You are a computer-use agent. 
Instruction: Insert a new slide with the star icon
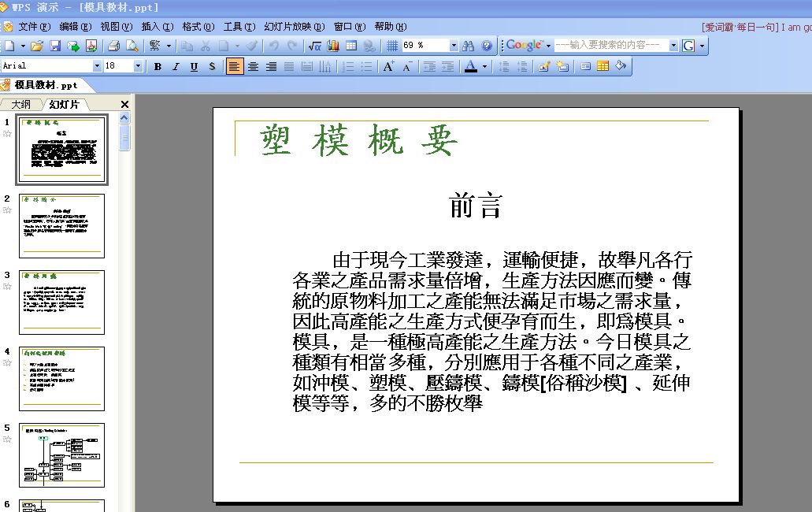[562, 66]
